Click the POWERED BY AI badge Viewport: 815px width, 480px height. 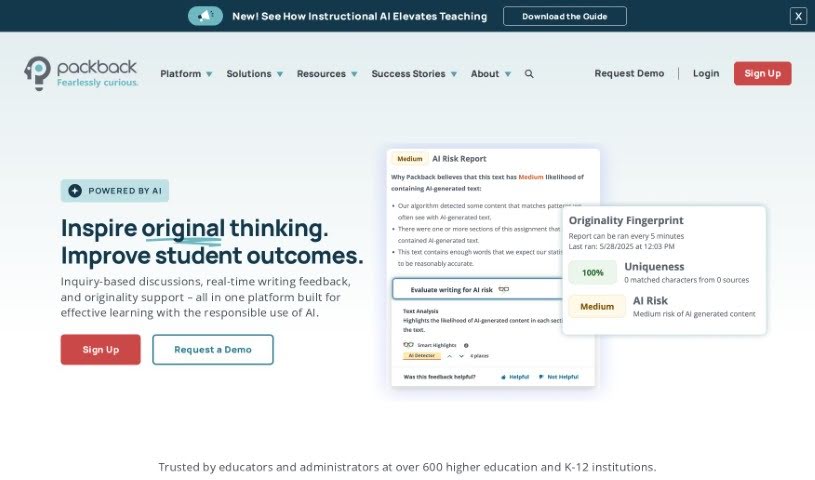(115, 191)
